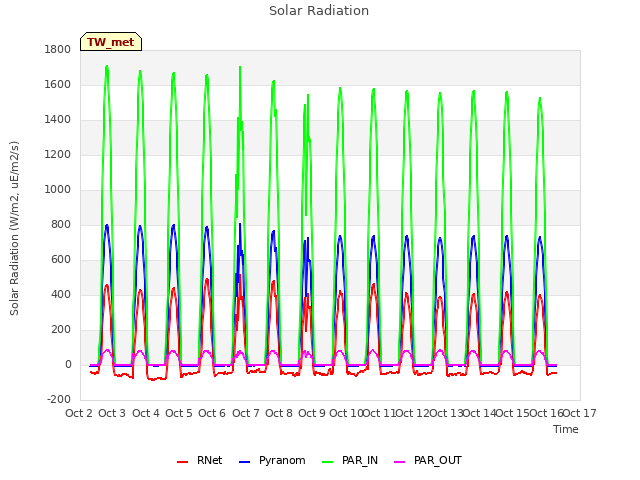Click the 1600 y-axis tick label
640x480 pixels.
point(58,84)
